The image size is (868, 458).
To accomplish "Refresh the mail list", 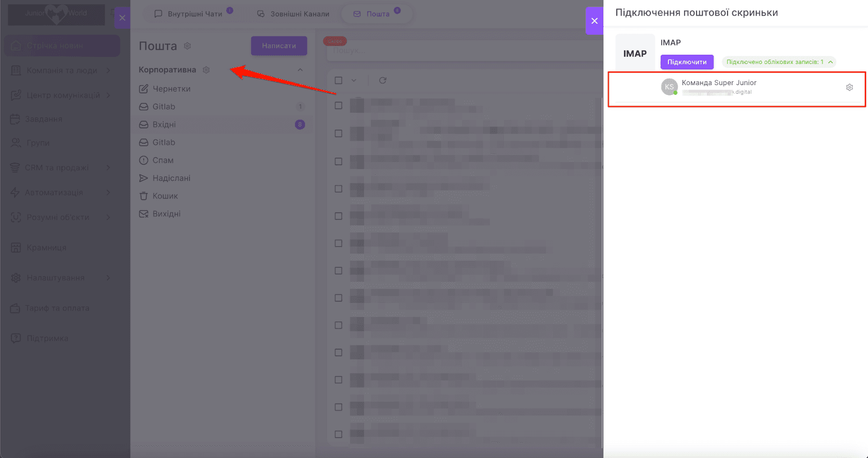I will 382,80.
